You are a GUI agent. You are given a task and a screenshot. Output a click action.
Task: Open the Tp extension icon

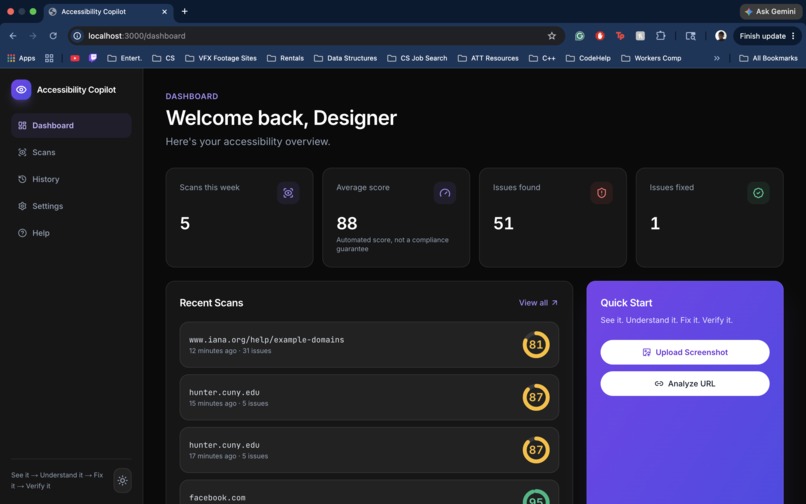click(x=620, y=36)
